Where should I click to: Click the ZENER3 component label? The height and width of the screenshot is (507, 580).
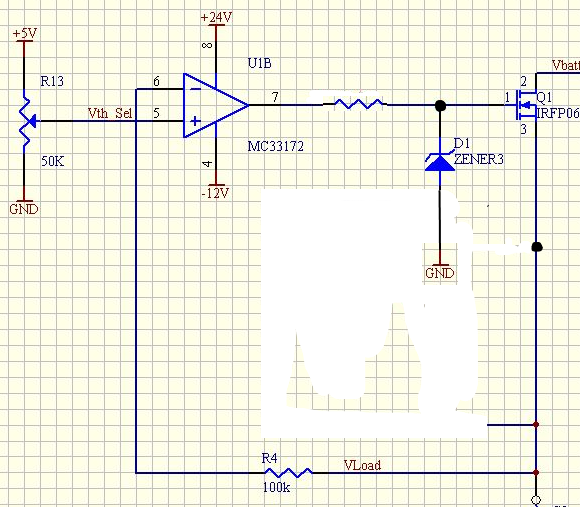click(479, 159)
